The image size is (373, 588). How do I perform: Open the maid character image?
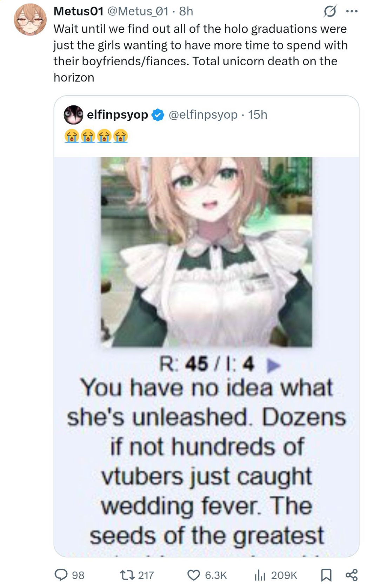point(206,252)
